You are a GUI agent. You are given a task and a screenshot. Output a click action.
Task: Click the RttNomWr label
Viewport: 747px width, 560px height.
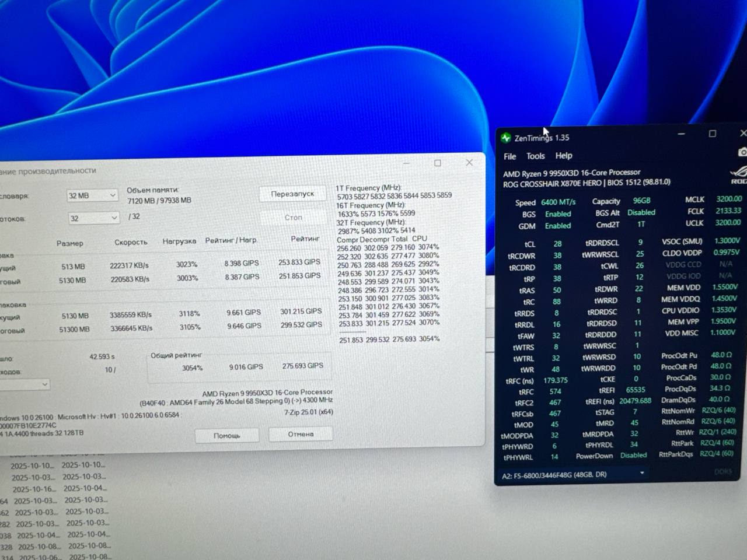point(678,411)
